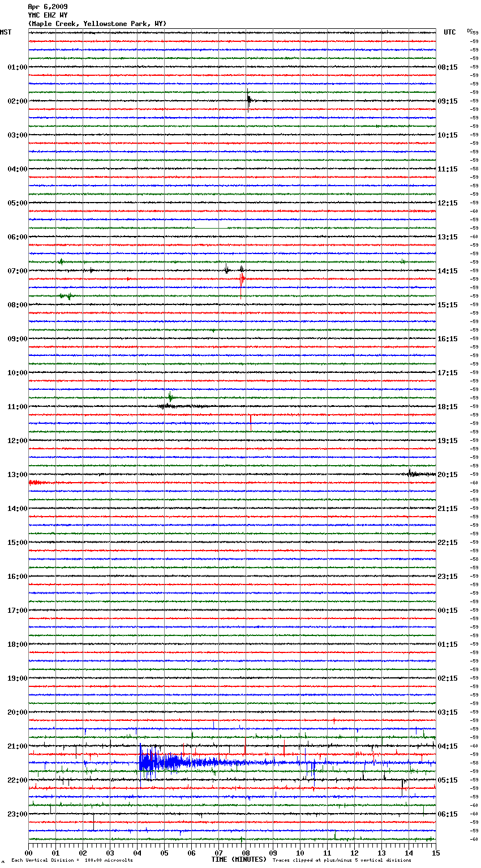Click the 18:15 UTC time label
Image resolution: width=481 pixels, height=868 pixels.
coord(448,407)
